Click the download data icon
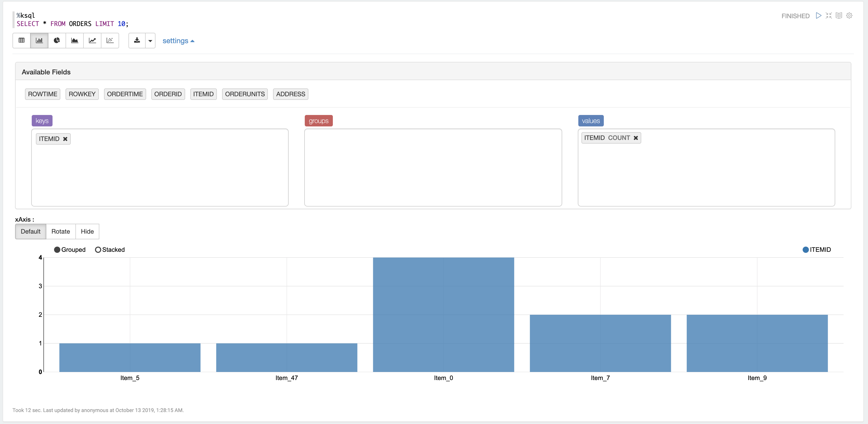The width and height of the screenshot is (868, 424). (137, 40)
